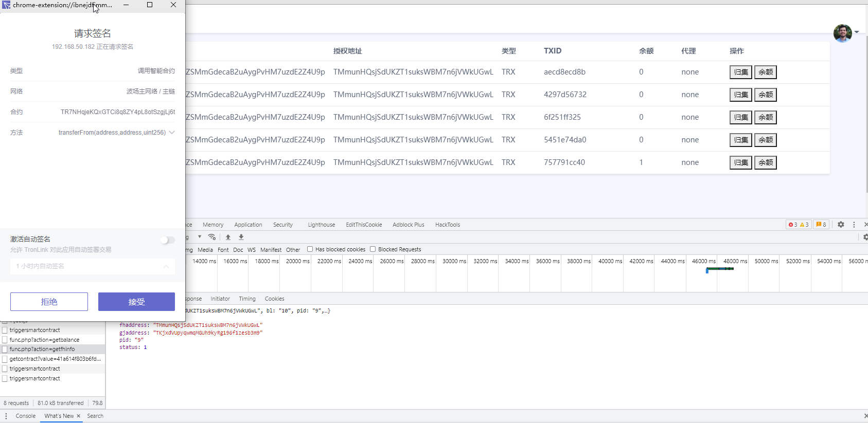This screenshot has width=868, height=423.
Task: Click 余额 in the 757791cc40 row
Action: coord(766,162)
